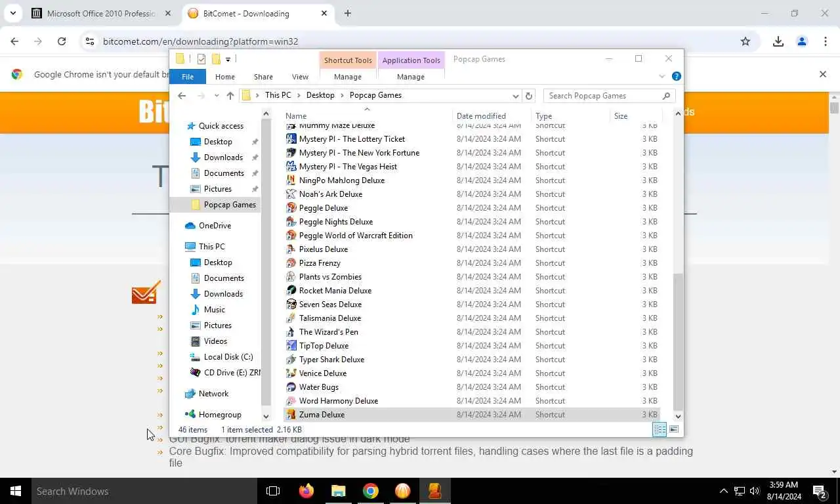Viewport: 840px width, 504px height.
Task: Click the Noah's Ark Deluxe icon
Action: 291,194
